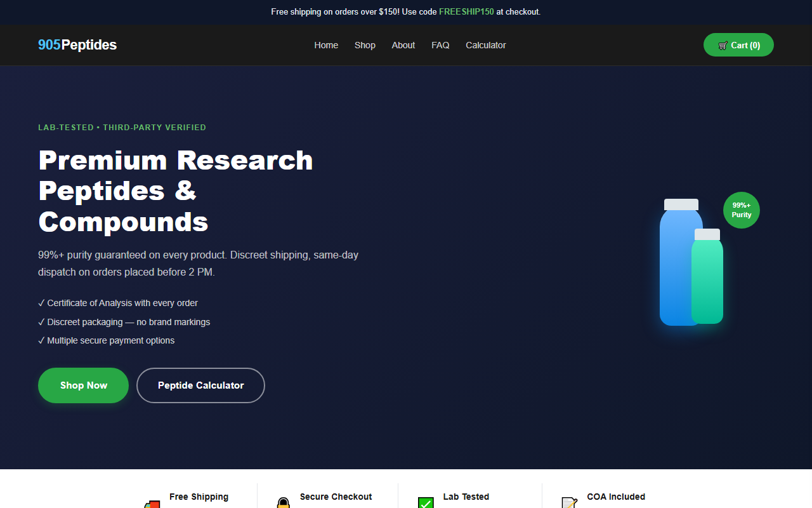
Task: Click the padlock Secure Checkout icon
Action: pos(283,503)
